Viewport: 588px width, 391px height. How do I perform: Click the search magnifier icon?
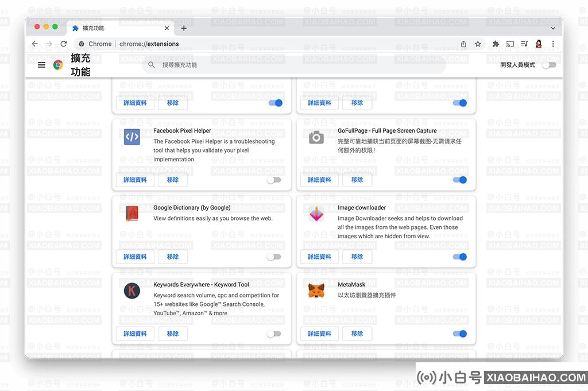pos(152,65)
